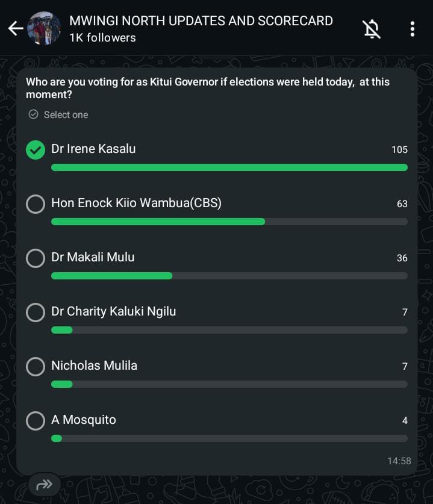Tap the poll question text
433x504 pixels.
pyautogui.click(x=207, y=88)
